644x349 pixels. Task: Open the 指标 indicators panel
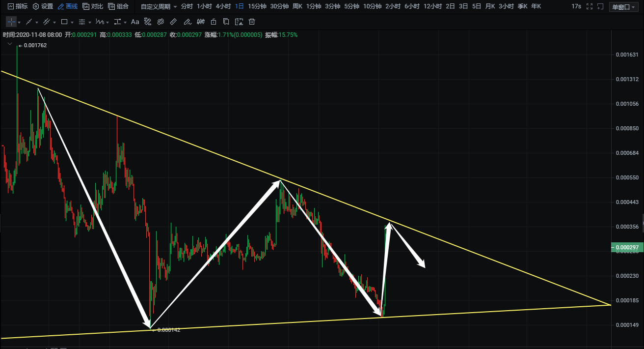pos(17,6)
